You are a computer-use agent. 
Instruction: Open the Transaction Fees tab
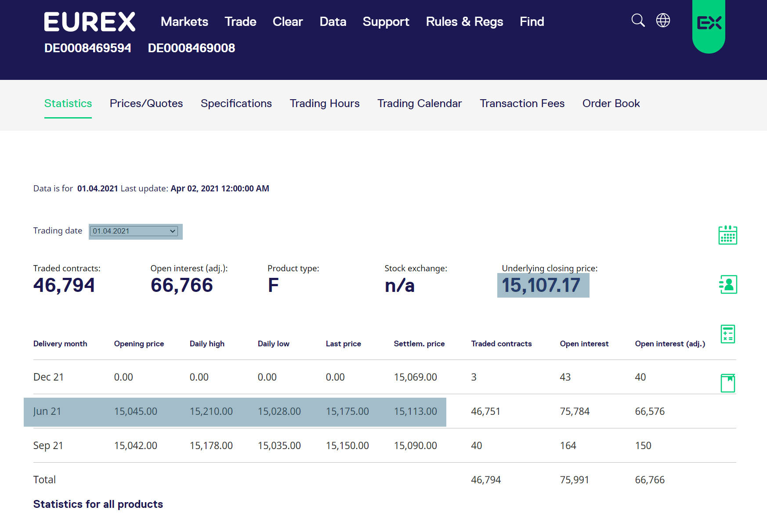click(522, 104)
